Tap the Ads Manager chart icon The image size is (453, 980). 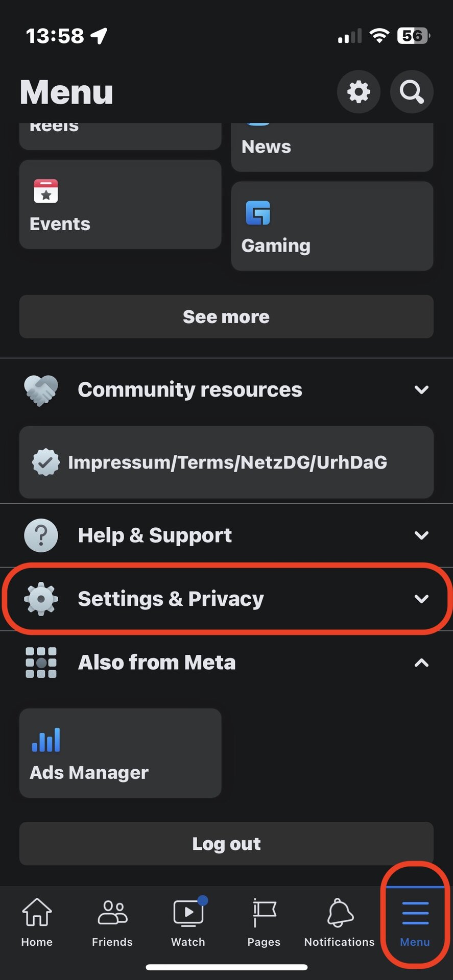pos(46,740)
